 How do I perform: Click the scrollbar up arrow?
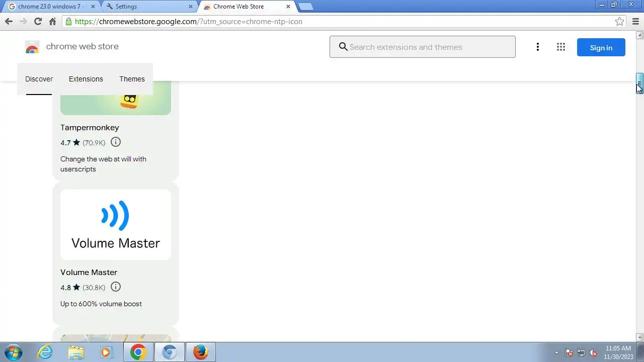[640, 35]
